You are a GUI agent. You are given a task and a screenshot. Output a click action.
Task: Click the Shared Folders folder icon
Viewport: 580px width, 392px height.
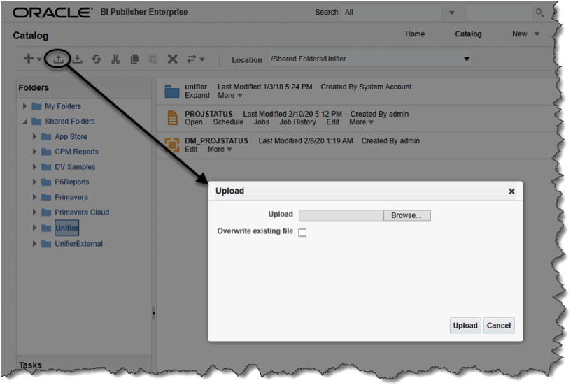point(36,122)
